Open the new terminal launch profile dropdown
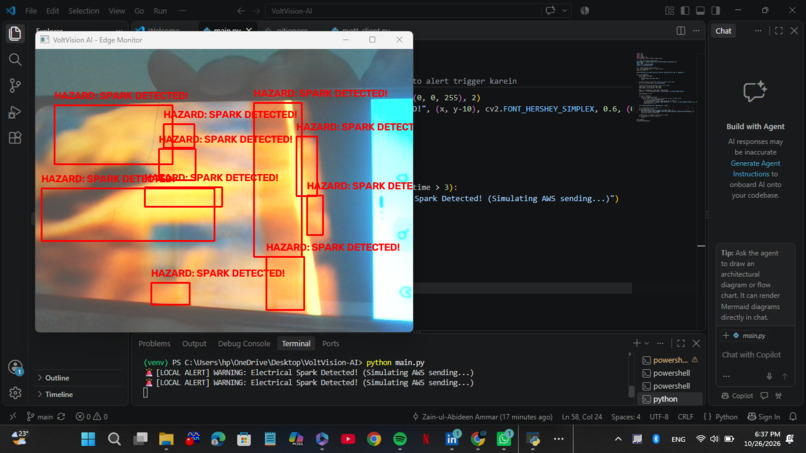 (647, 343)
